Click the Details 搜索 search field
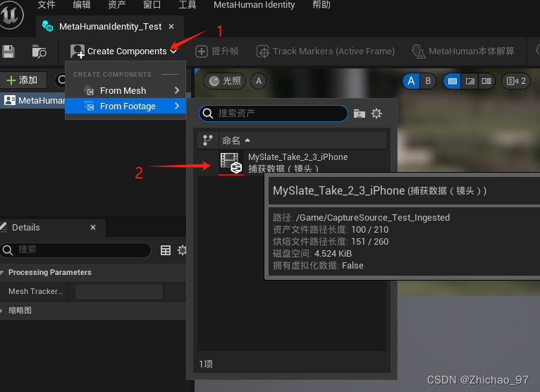Screen dimensions: 540x392 [75, 250]
